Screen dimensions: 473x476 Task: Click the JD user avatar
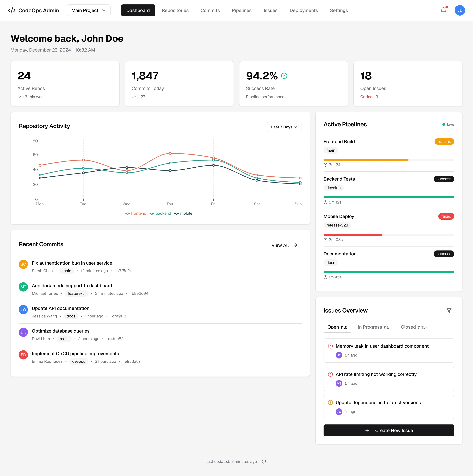click(x=459, y=10)
